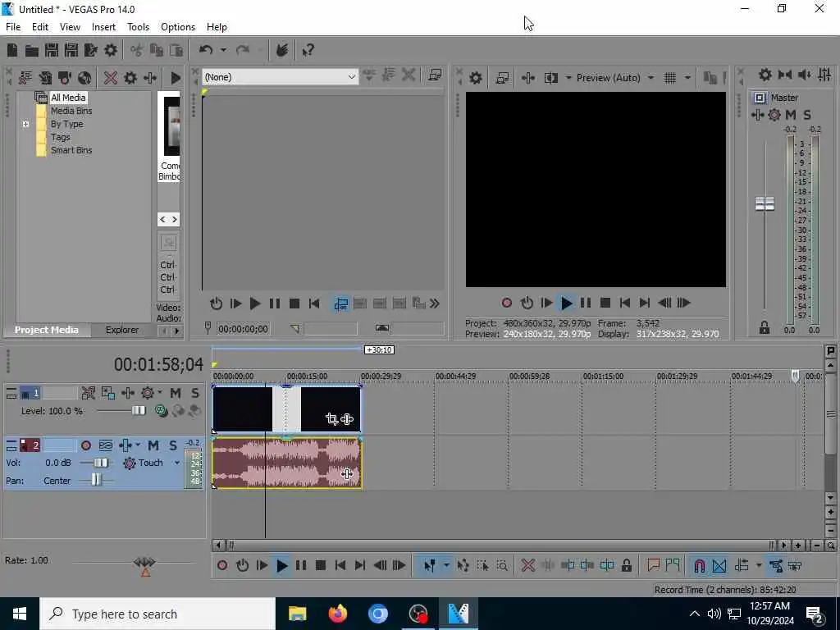Click the Undo arrow icon

coord(206,50)
